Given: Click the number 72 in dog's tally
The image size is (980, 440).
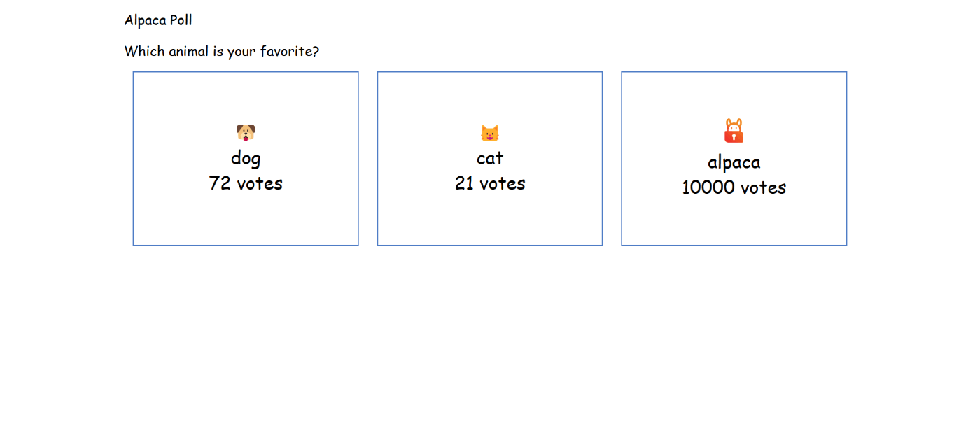Looking at the screenshot, I should pos(220,183).
